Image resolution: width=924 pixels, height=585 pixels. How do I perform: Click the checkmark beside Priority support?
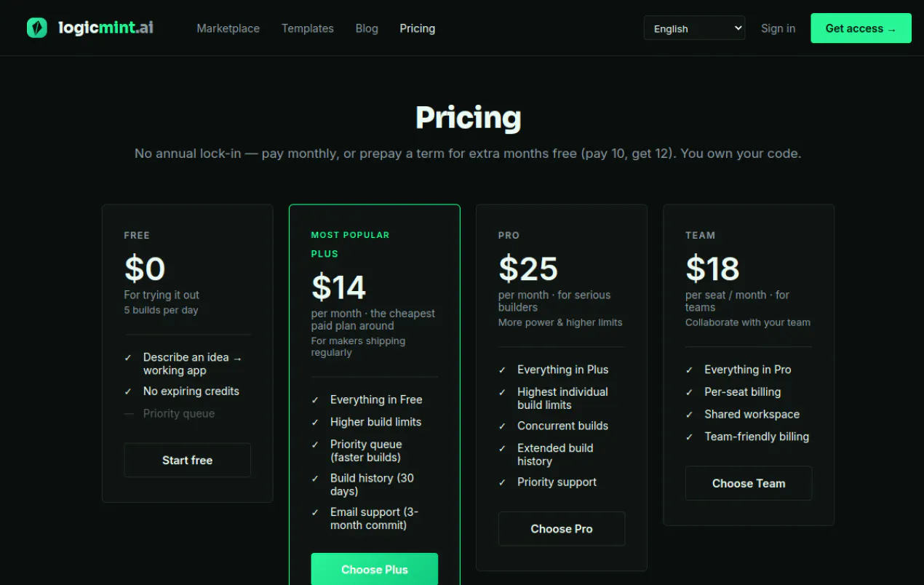point(502,482)
